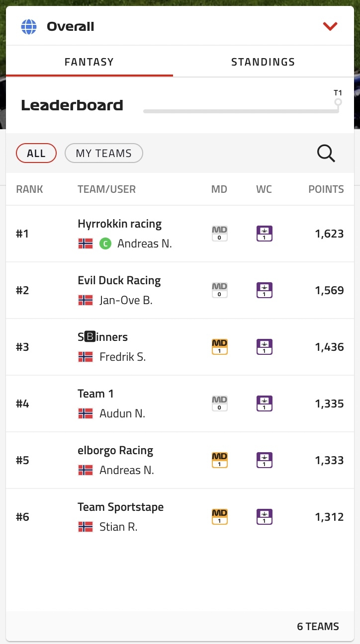Screen dimensions: 360x644
Task: Select the ALL filter pill
Action: tap(36, 153)
